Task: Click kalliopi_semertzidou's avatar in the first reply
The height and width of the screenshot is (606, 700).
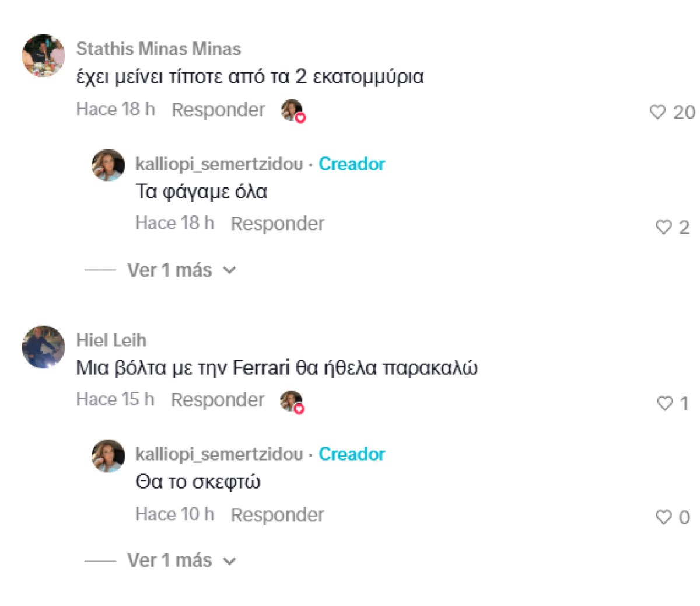Action: point(107,165)
